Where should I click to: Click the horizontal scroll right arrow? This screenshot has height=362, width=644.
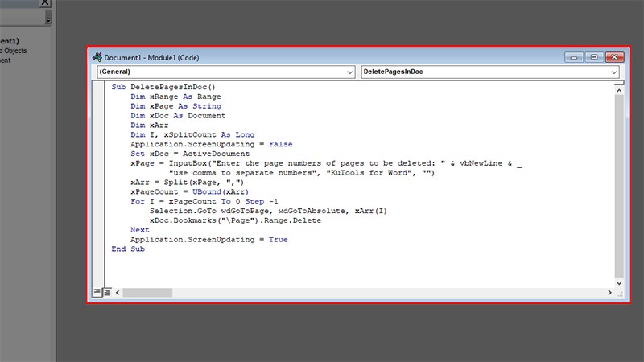click(x=610, y=293)
